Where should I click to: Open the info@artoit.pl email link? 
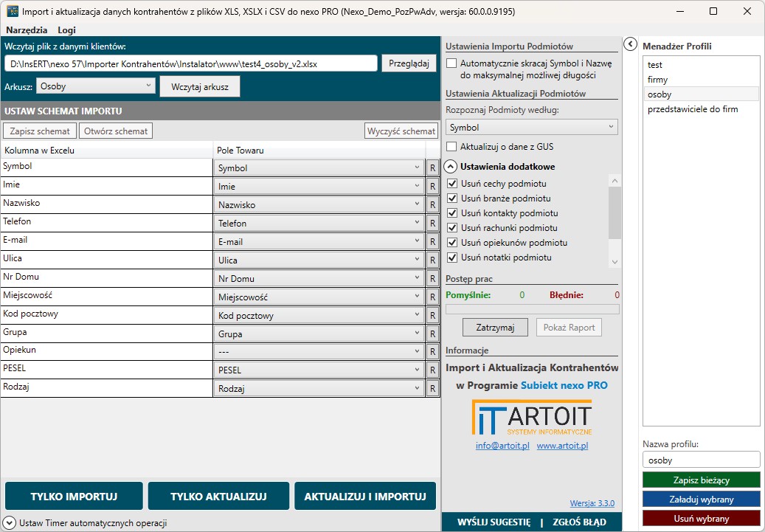(502, 446)
